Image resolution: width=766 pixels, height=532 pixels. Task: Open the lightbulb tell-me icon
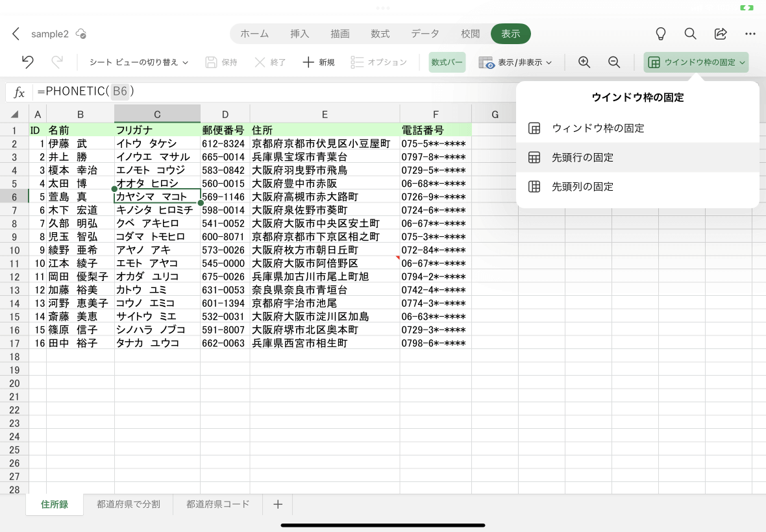tap(660, 34)
